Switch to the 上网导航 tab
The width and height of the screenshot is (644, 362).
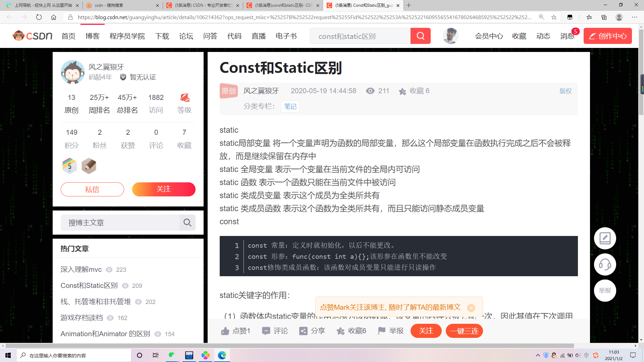coord(43,5)
